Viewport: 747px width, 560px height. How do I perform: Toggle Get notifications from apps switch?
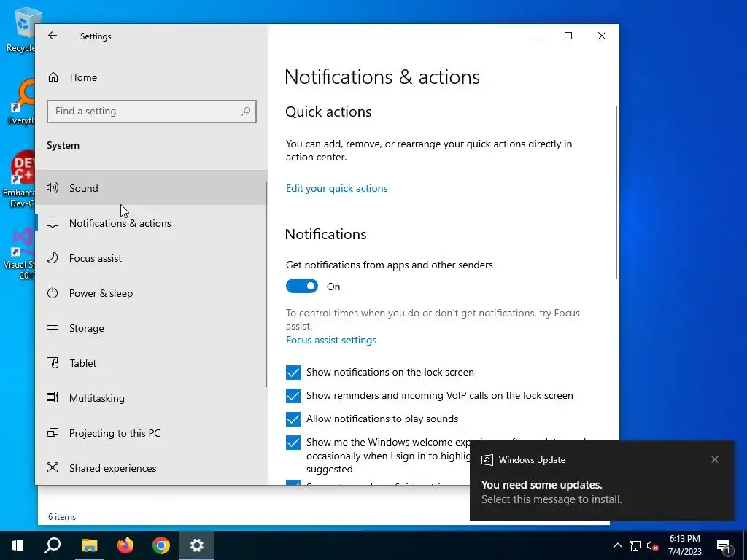pos(302,286)
